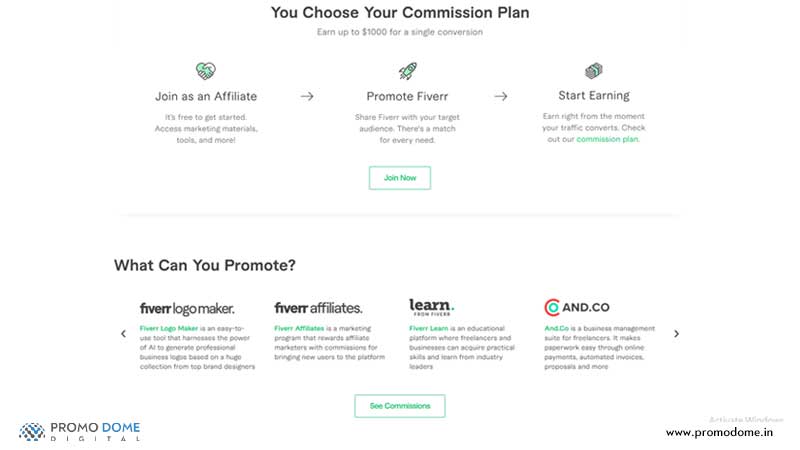Viewport: 800px width, 450px height.
Task: Click the Learn from Fiverr logo
Action: point(432,307)
